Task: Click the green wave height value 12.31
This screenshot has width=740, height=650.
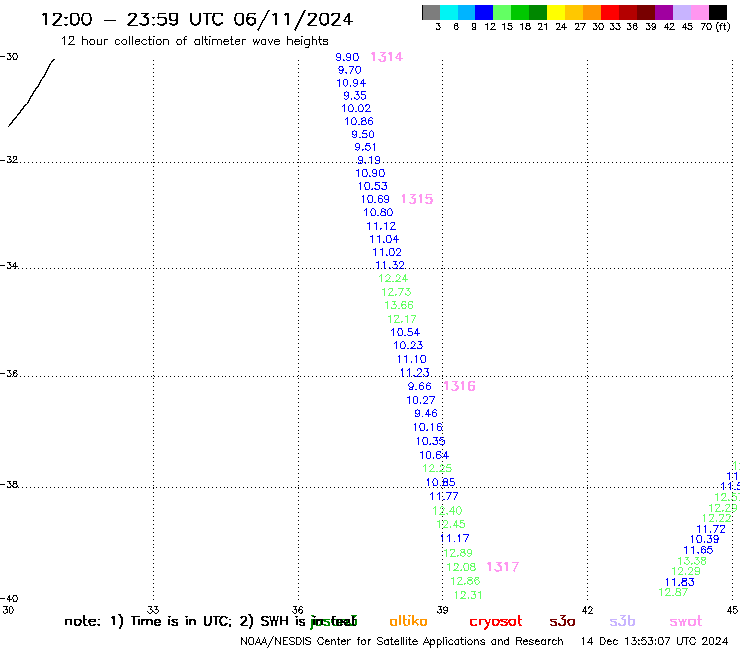Action: pos(468,595)
